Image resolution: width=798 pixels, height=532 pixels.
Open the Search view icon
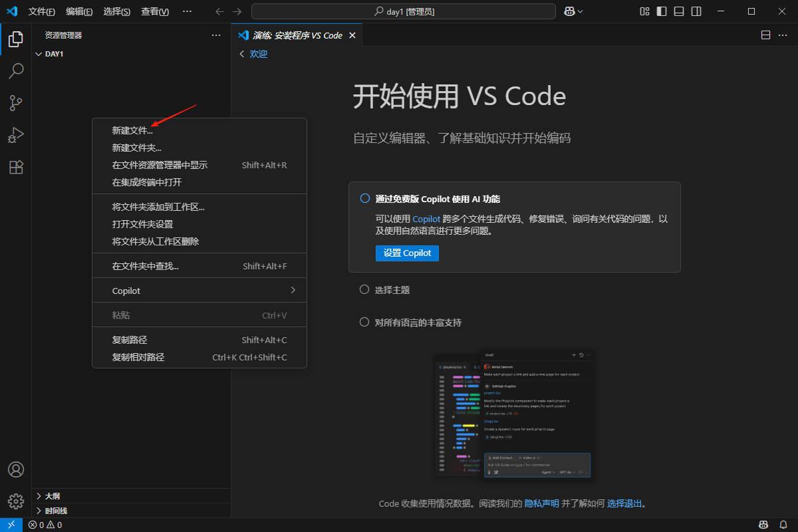point(16,71)
